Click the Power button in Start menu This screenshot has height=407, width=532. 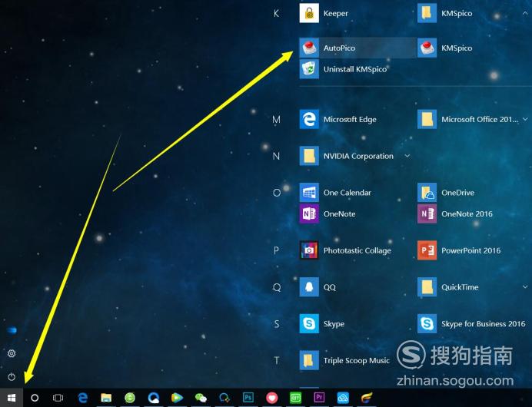(x=12, y=376)
